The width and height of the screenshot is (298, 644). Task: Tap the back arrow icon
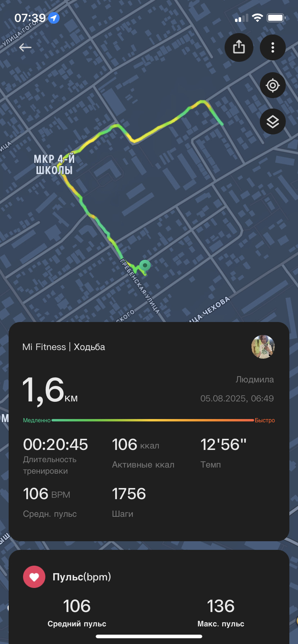point(25,47)
